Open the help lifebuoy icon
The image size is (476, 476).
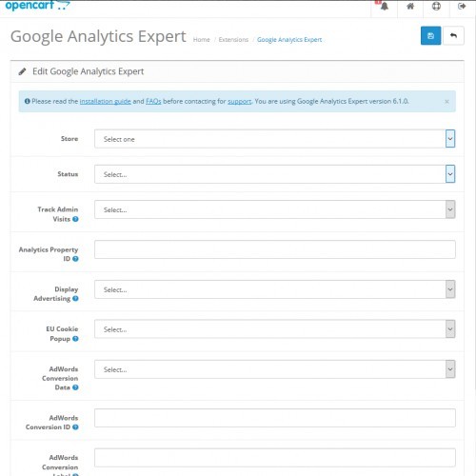[436, 6]
